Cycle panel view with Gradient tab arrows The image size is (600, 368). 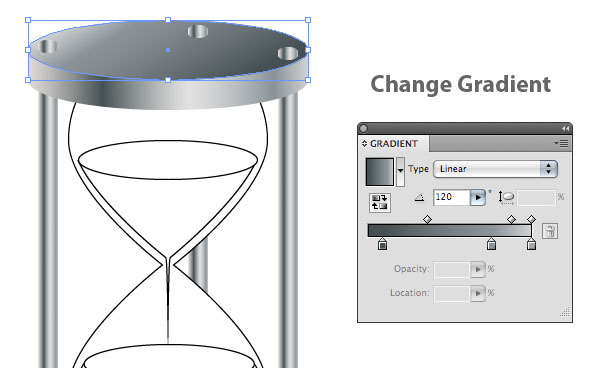click(364, 143)
